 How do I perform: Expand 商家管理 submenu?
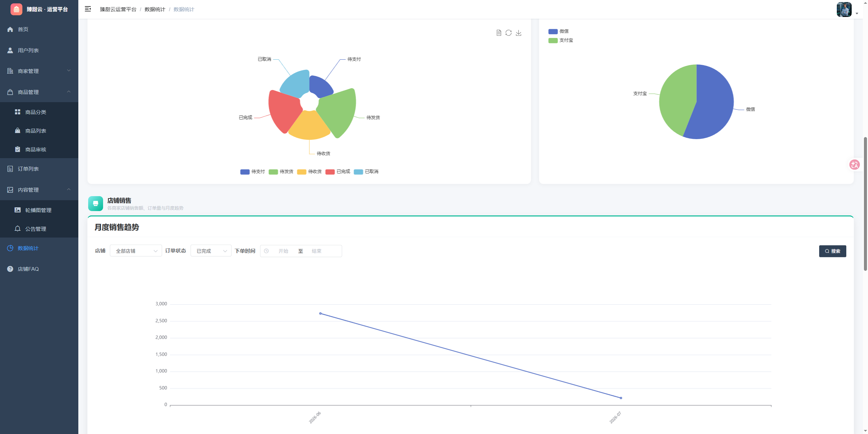pos(39,71)
